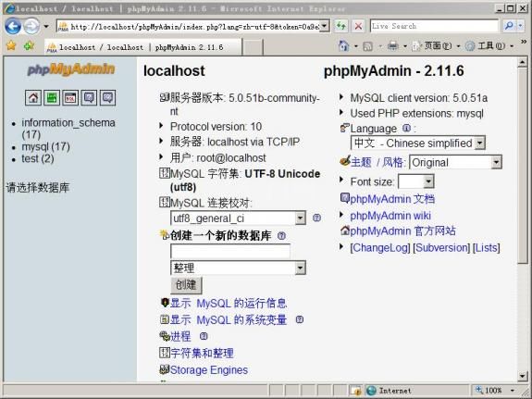Image resolution: width=532 pixels, height=399 pixels.
Task: Click the browser Back arrow
Action: (x=13, y=26)
